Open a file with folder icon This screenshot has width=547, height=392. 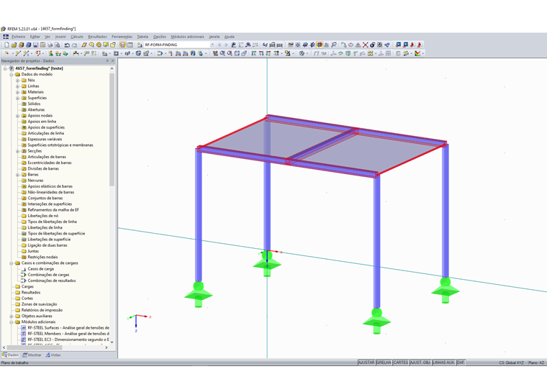click(14, 45)
